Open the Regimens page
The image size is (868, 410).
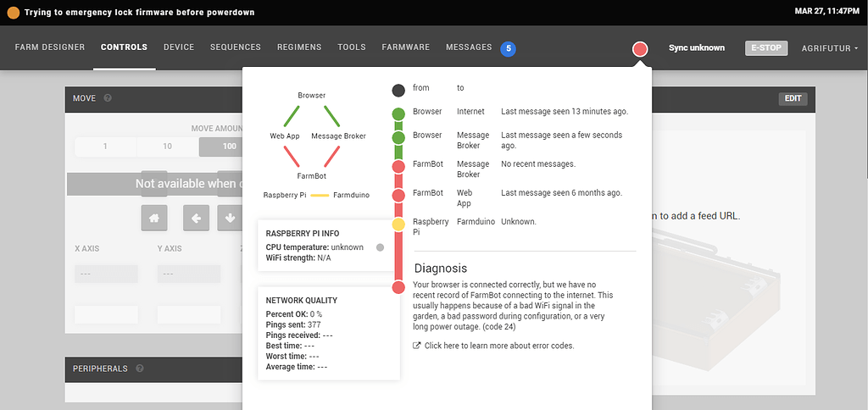[x=299, y=47]
